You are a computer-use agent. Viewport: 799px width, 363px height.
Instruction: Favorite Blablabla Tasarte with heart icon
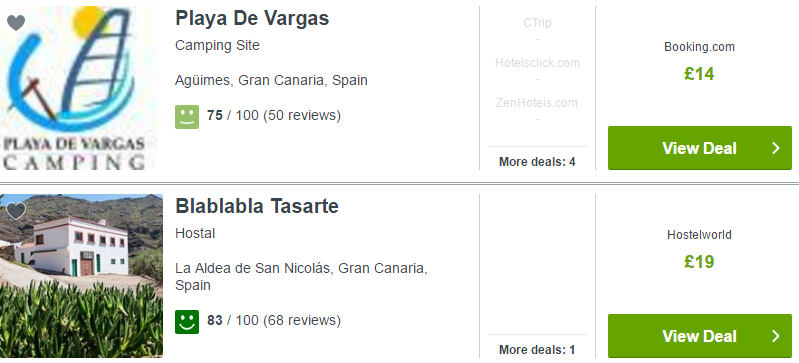(16, 211)
